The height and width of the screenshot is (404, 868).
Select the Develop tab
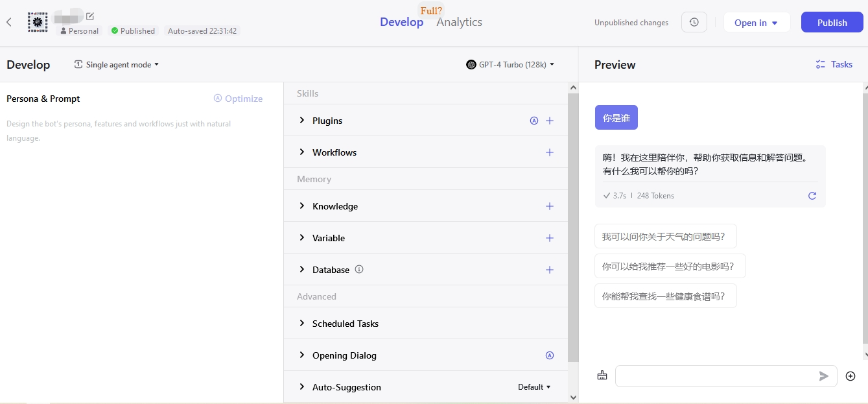point(401,22)
